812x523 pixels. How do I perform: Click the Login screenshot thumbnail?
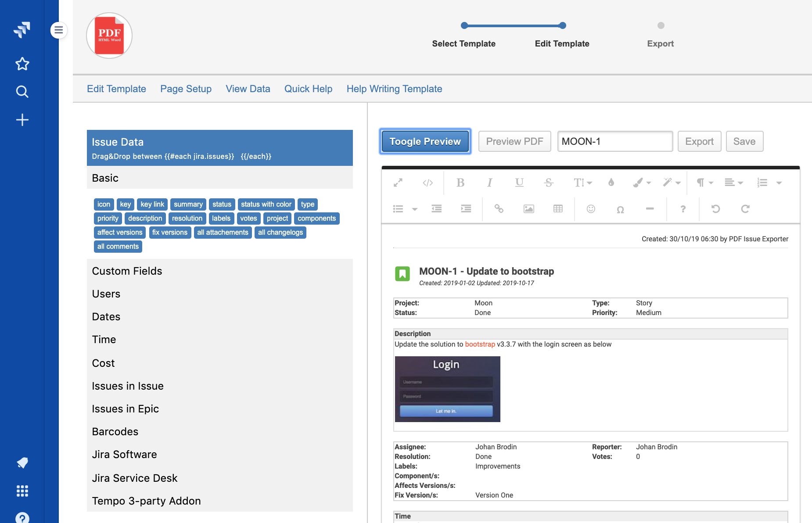(447, 389)
